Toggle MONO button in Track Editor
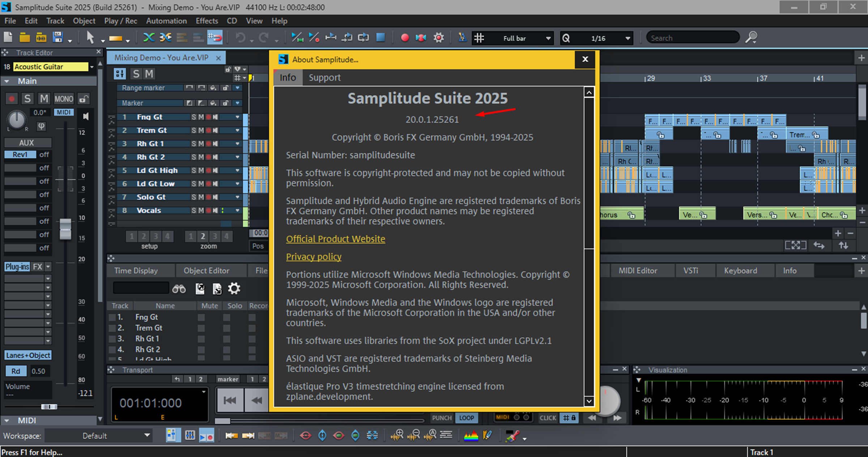 pos(64,99)
